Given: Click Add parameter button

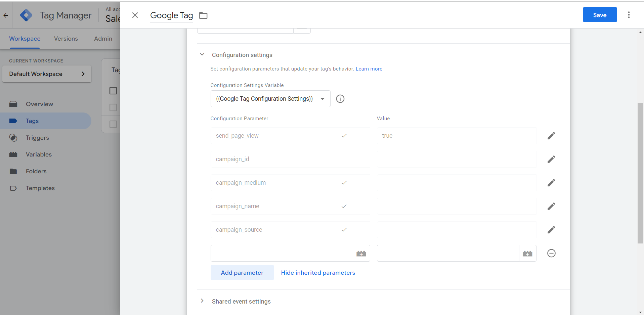Looking at the screenshot, I should (x=242, y=273).
